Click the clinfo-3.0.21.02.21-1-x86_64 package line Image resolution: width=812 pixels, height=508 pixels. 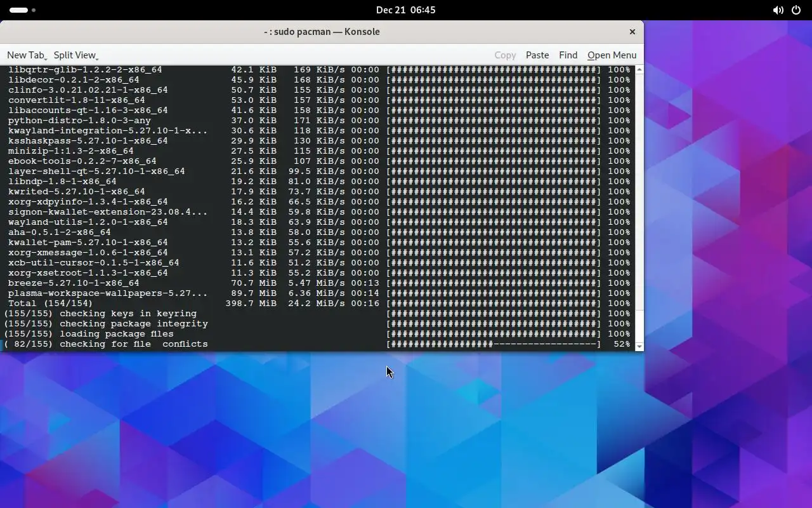click(319, 90)
